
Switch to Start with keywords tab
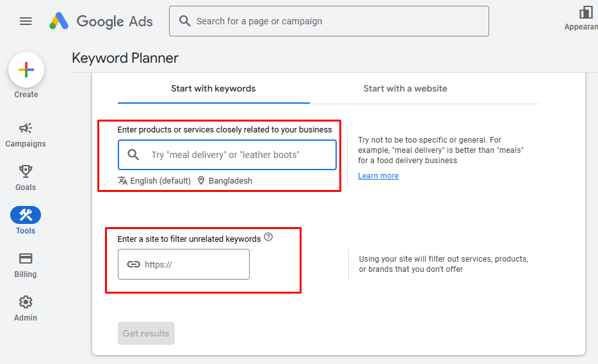click(x=213, y=89)
